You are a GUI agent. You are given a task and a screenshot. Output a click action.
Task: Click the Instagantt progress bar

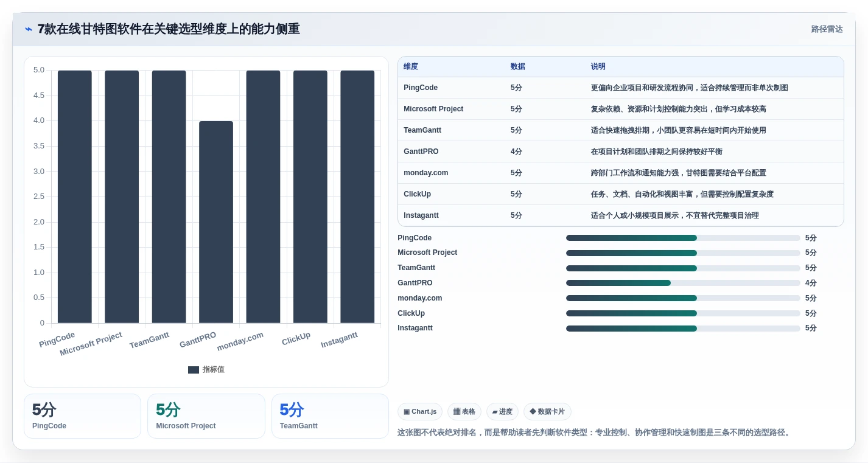point(683,329)
